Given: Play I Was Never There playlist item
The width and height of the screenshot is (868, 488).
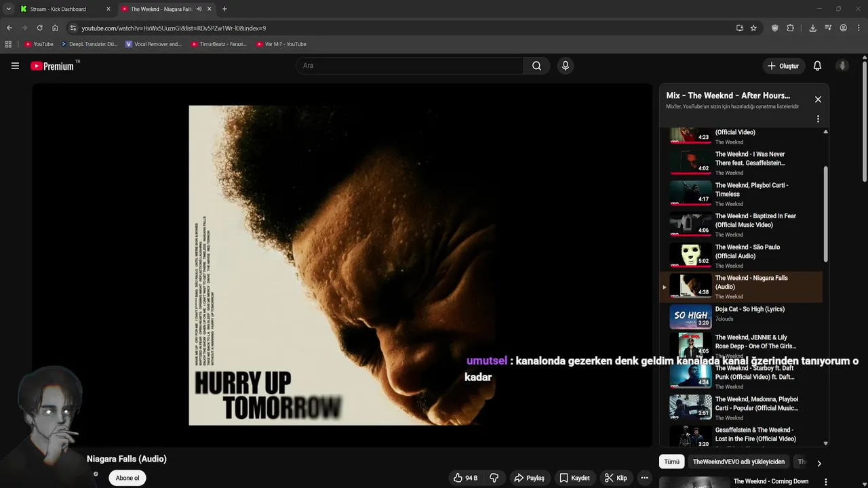Looking at the screenshot, I should point(741,163).
